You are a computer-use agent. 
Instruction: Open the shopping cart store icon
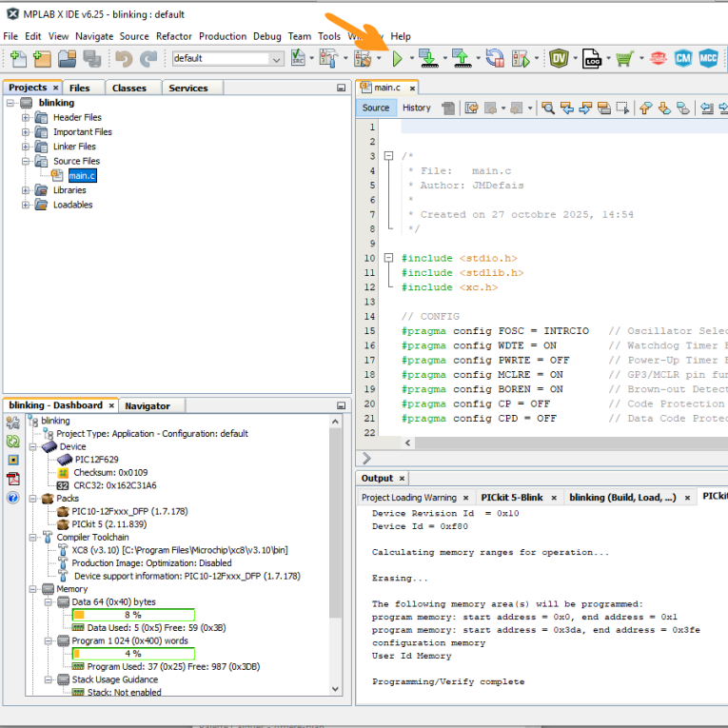[624, 59]
